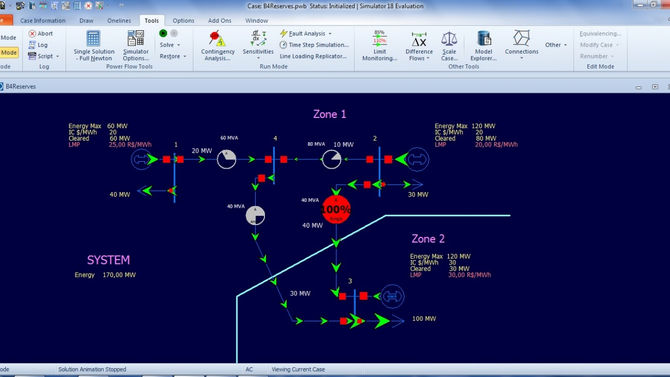The height and width of the screenshot is (377, 670).
Task: Open Contingency Analysis tool
Action: [217, 46]
